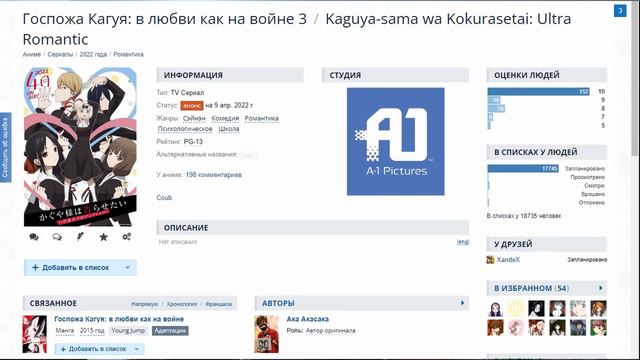Click the Психологическое genre tag
This screenshot has height=360, width=640.
click(x=185, y=129)
